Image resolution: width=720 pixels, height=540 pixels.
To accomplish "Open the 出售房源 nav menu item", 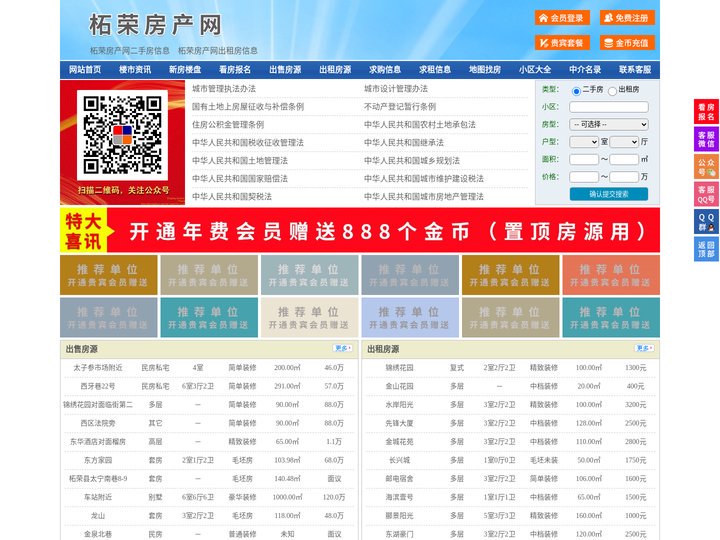I will (x=285, y=70).
